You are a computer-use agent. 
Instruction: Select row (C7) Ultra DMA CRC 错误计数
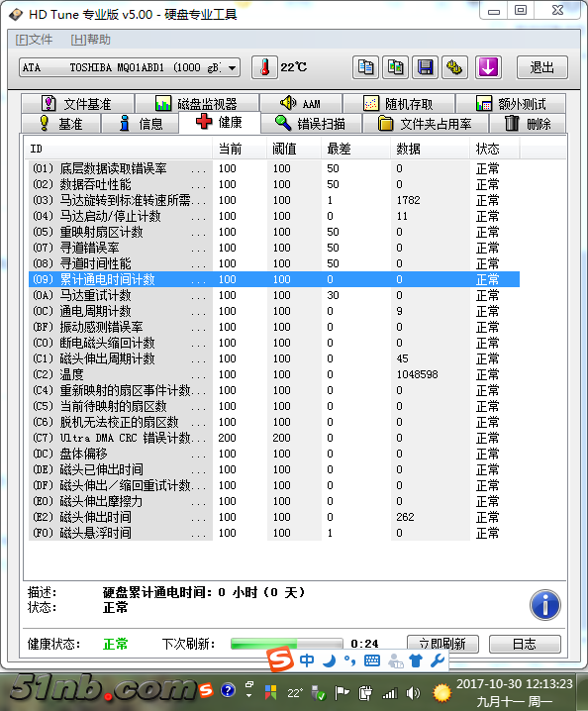[x=274, y=438]
